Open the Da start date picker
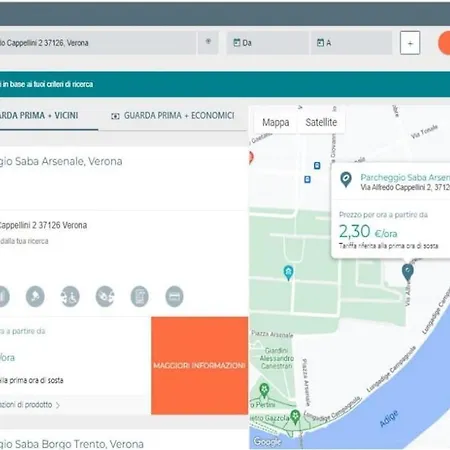 coord(268,43)
